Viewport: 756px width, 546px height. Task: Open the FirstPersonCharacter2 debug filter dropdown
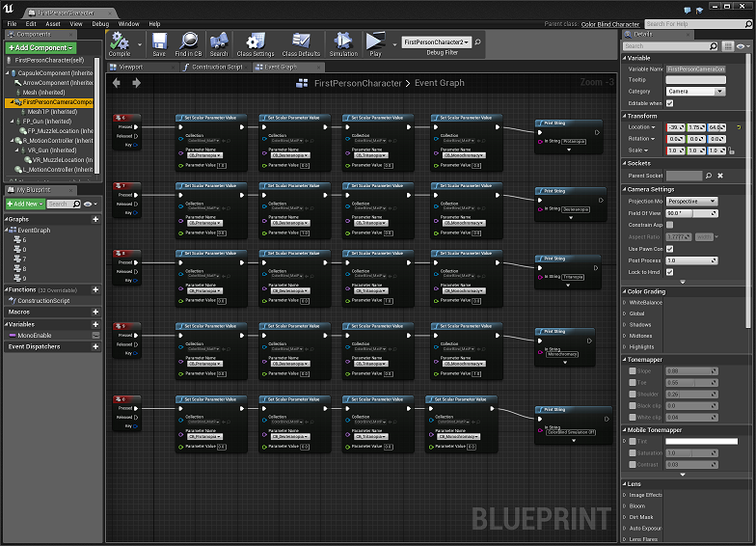click(436, 42)
